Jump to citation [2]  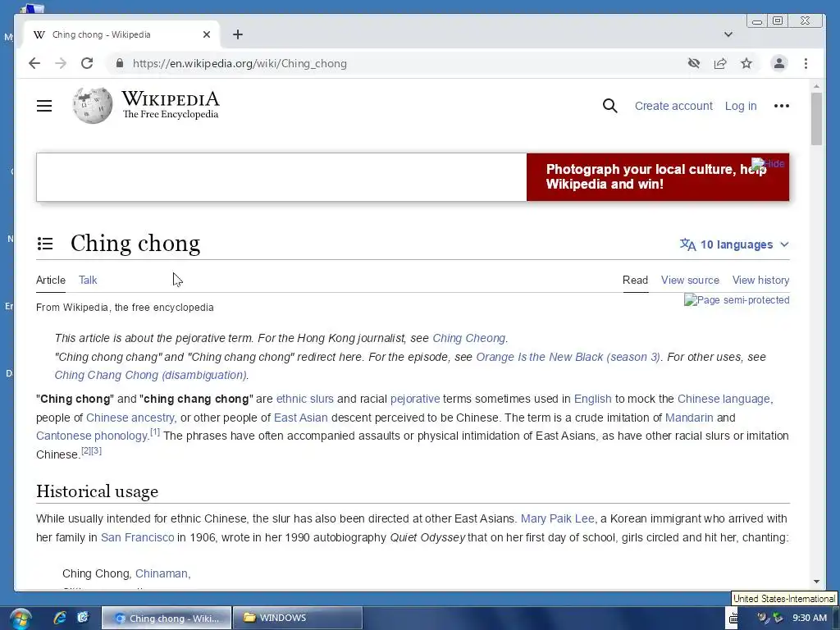86,450
